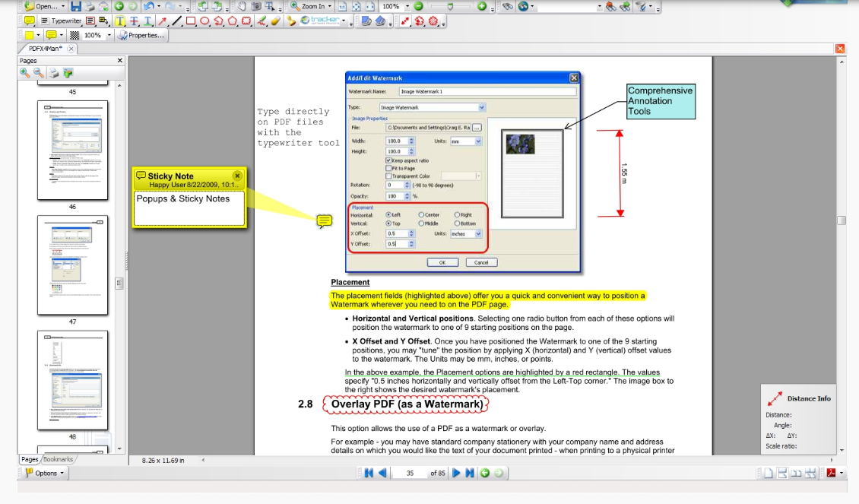This screenshot has width=859, height=504.
Task: Open page 47 thumbnail
Action: pos(72,265)
